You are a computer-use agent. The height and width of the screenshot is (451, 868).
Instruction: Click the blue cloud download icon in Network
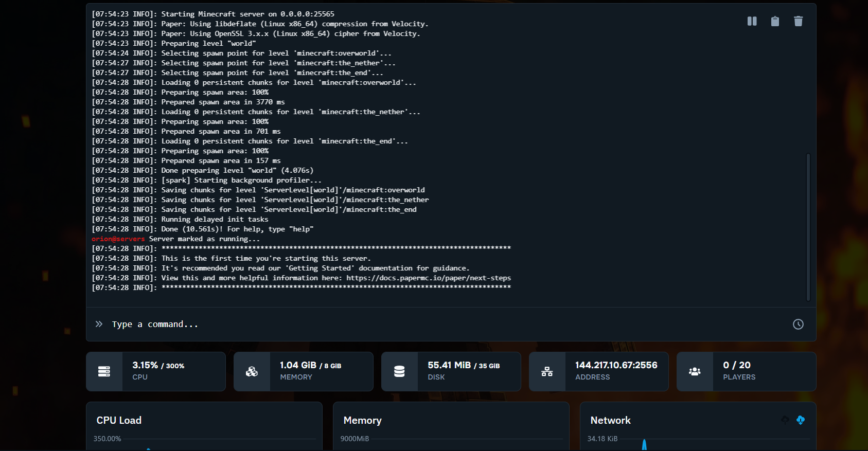[801, 420]
